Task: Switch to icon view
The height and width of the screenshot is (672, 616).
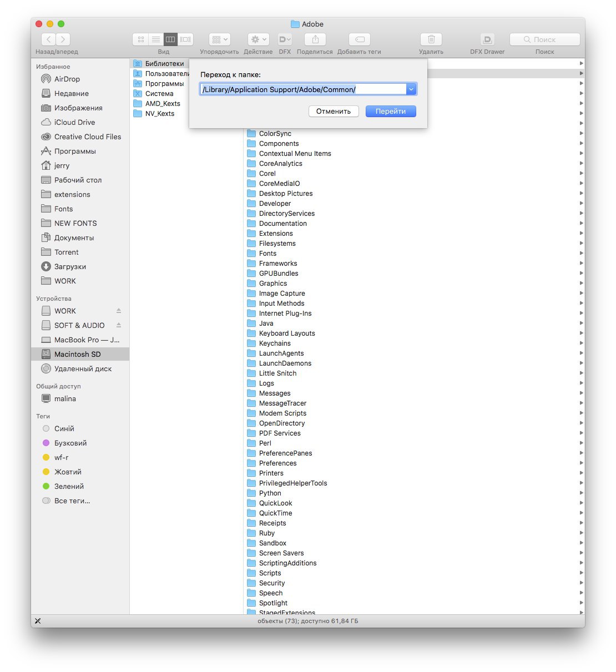Action: coord(140,39)
